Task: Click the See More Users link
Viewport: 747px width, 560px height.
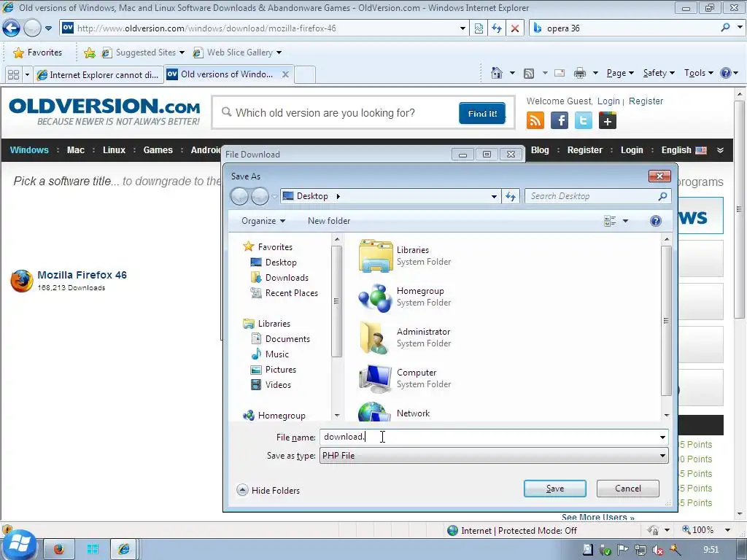Action: coord(598,517)
